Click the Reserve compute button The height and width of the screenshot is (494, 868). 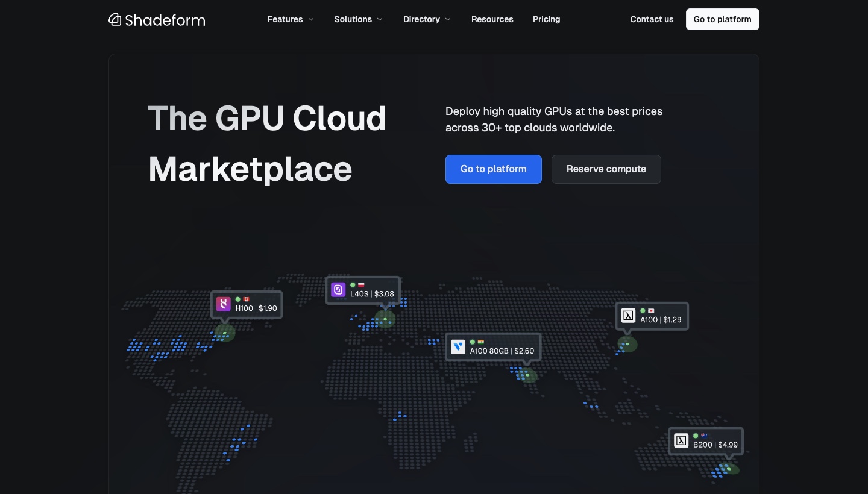[x=606, y=169]
